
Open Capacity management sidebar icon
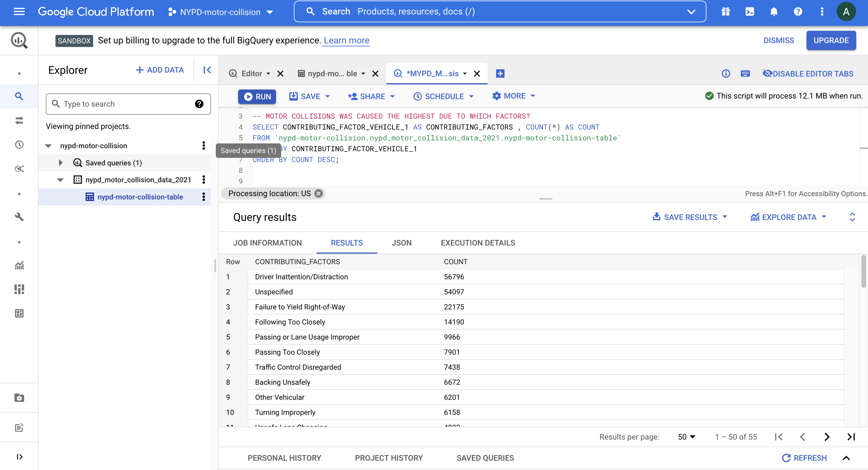click(19, 289)
